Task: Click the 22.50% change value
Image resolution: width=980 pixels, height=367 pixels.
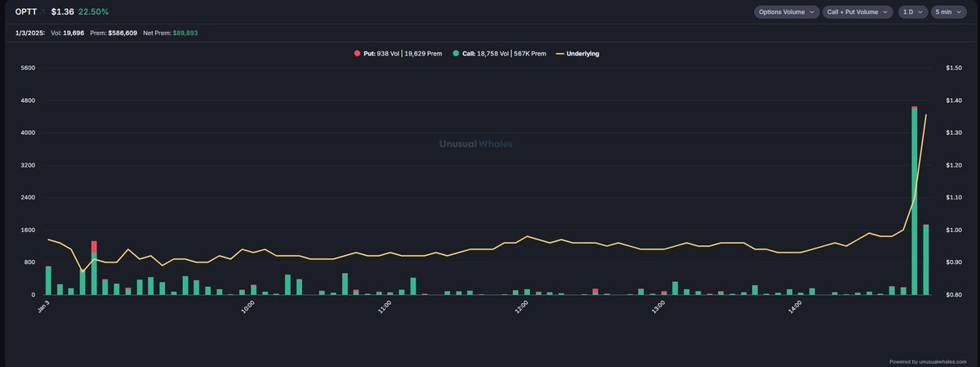Action: 94,12
